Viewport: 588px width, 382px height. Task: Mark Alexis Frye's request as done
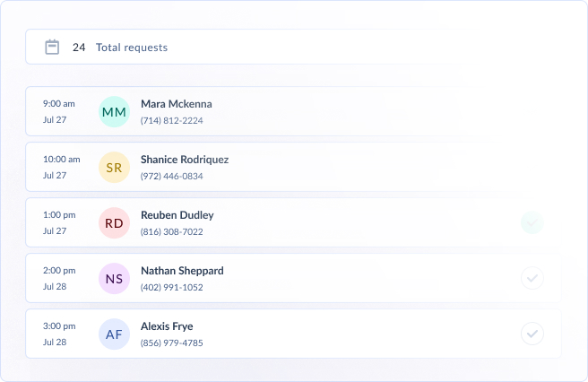click(x=532, y=334)
